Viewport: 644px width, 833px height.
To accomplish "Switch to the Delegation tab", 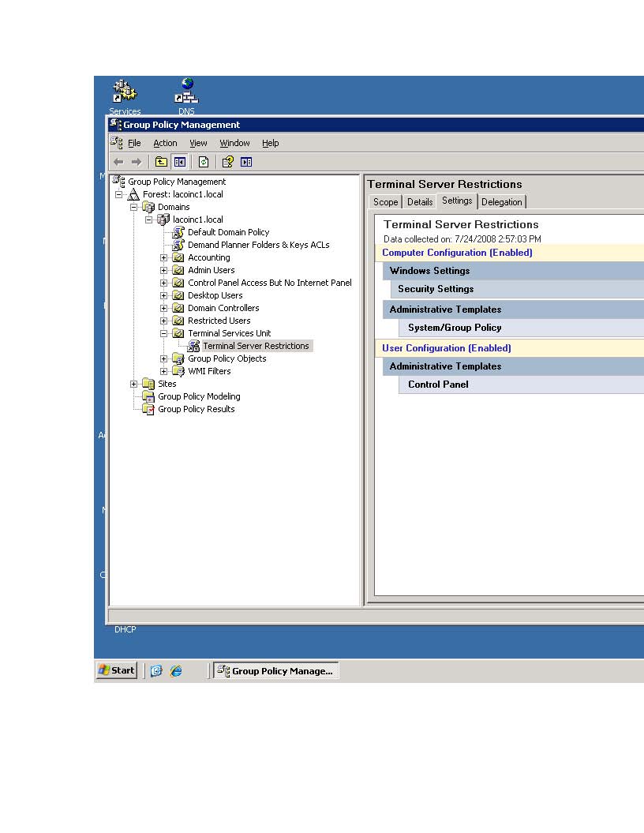I will [x=502, y=201].
